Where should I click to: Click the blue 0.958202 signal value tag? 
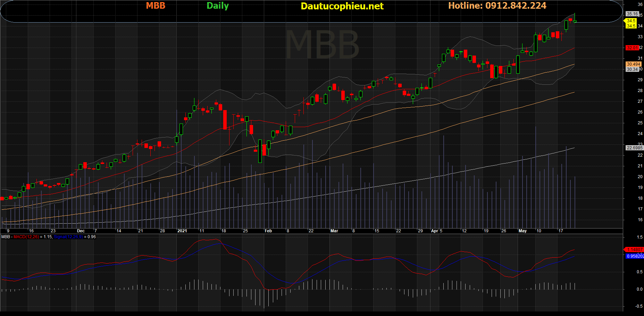tap(635, 256)
